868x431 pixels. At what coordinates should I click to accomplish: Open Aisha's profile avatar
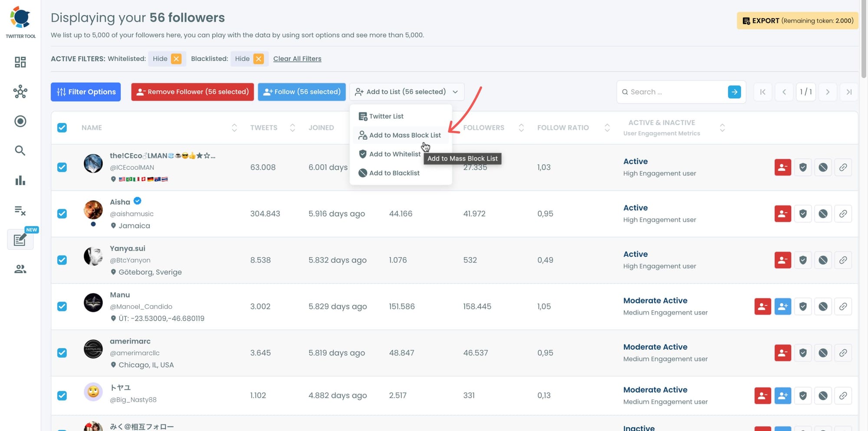pyautogui.click(x=93, y=210)
